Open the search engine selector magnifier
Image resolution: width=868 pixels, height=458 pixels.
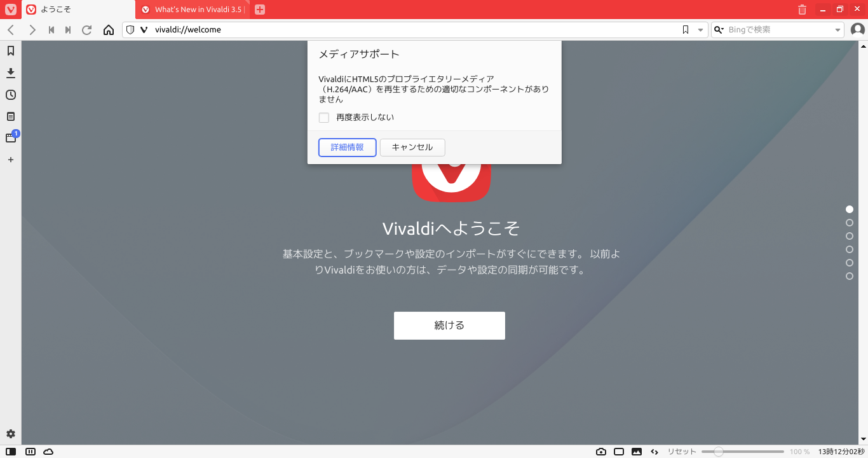tap(719, 30)
